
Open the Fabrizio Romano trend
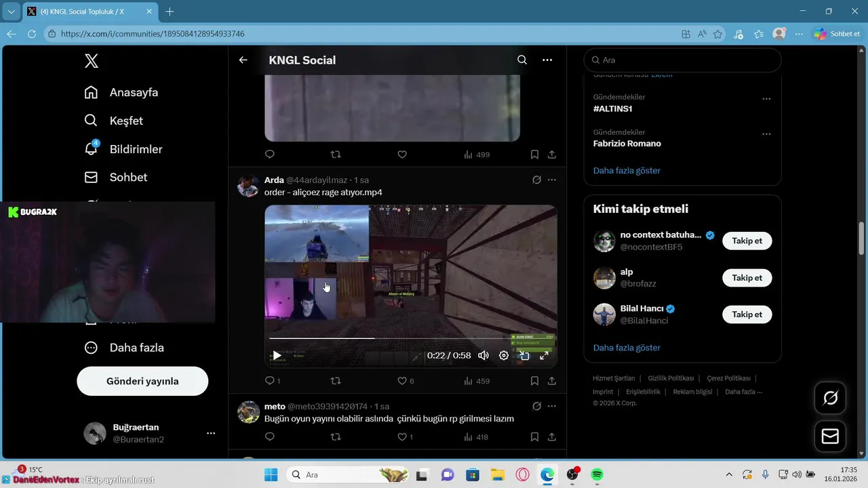tap(627, 144)
